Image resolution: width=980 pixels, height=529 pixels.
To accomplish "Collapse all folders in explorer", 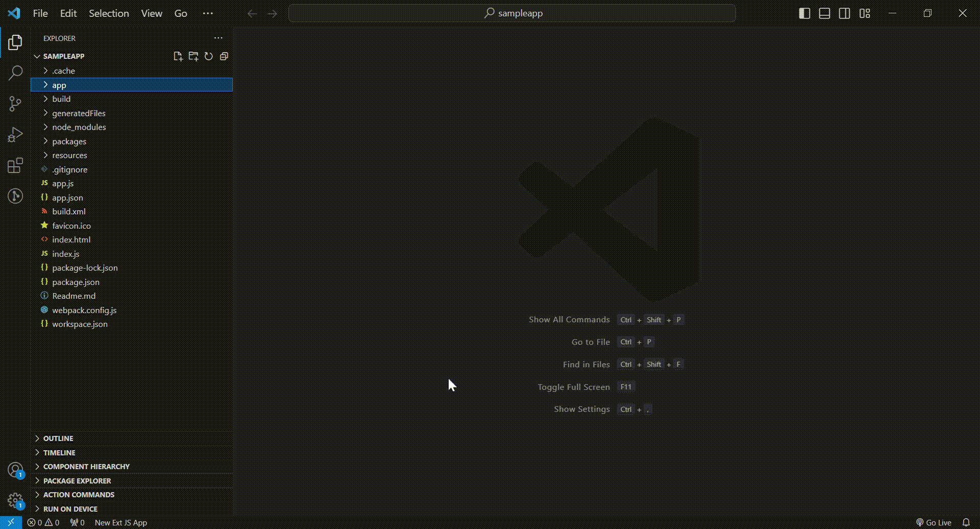I will pos(224,56).
